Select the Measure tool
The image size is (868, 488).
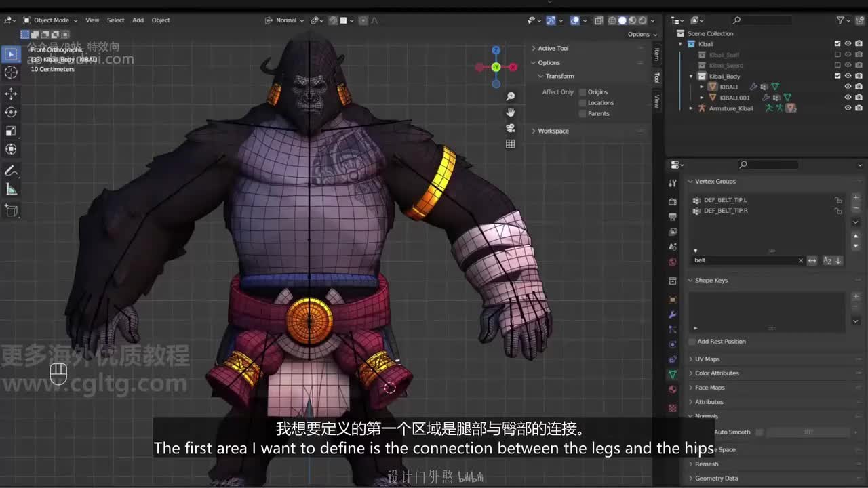click(x=11, y=189)
